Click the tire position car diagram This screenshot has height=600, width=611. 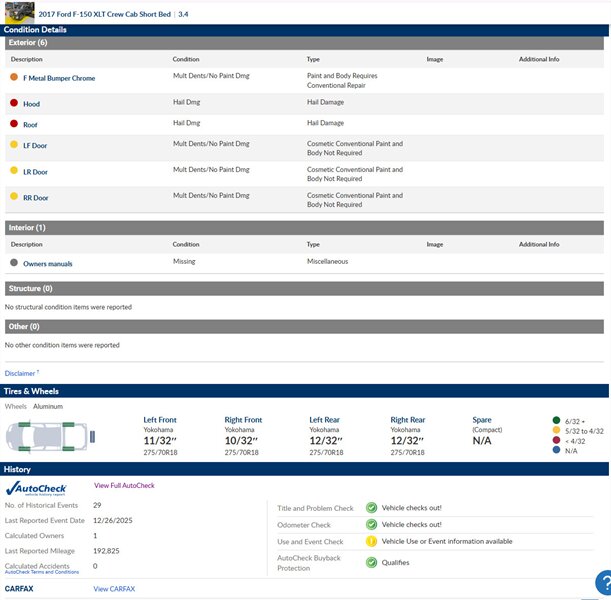coord(50,436)
